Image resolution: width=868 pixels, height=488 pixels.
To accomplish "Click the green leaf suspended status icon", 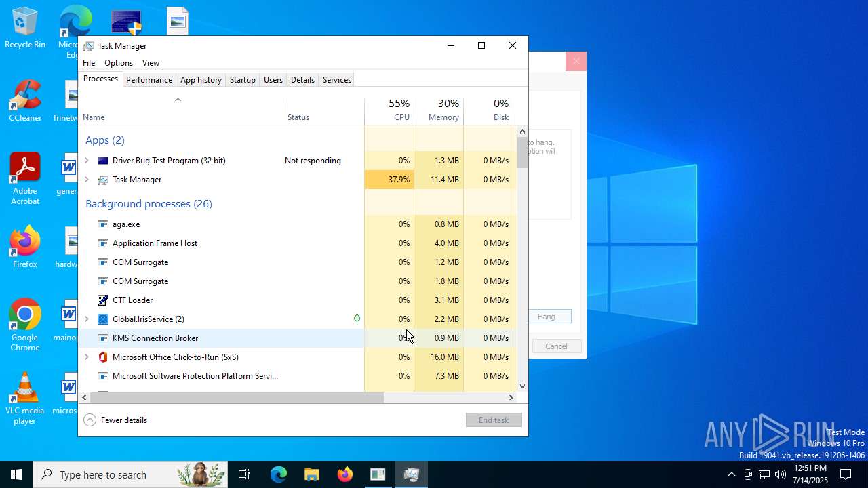I will pos(357,319).
